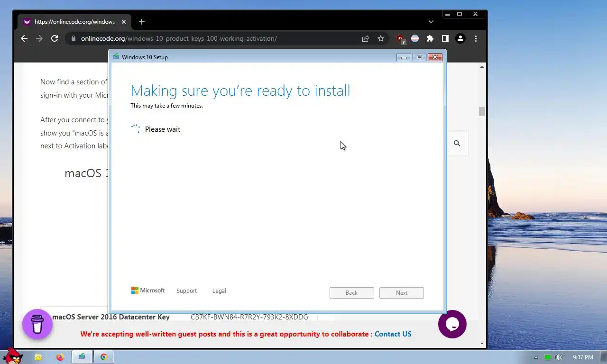Select the onlinecode.org browser tab

75,22
